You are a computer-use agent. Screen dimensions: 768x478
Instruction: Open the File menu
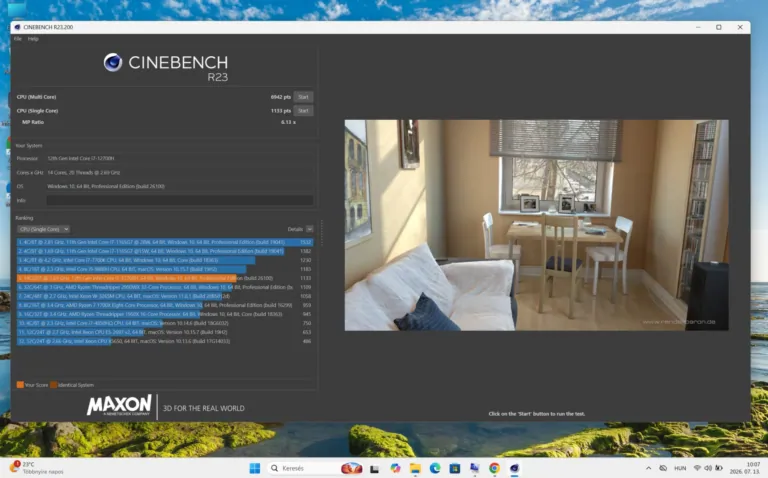click(18, 39)
